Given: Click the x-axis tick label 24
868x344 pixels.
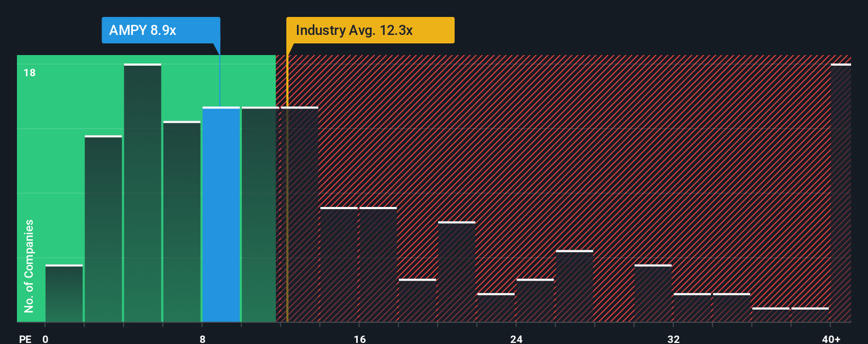Looking at the screenshot, I should point(516,339).
